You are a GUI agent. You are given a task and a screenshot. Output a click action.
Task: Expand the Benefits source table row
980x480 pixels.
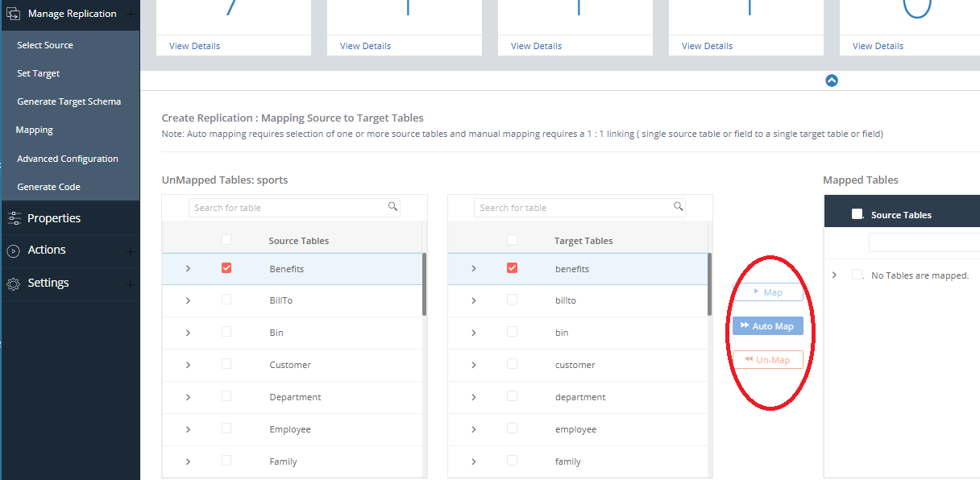188,268
